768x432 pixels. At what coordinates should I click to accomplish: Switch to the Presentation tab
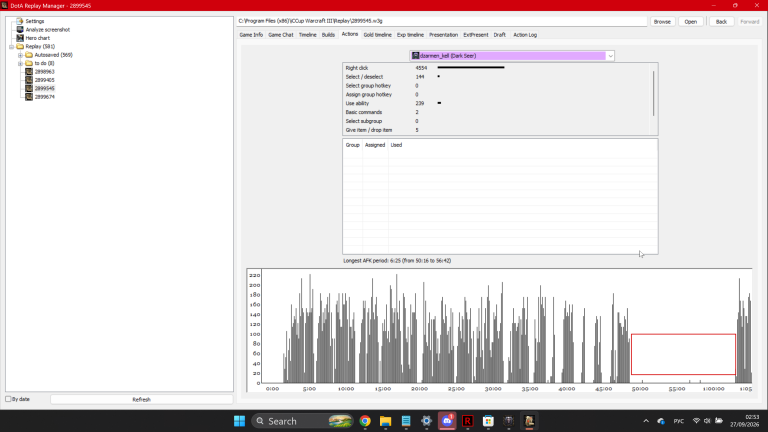(443, 35)
